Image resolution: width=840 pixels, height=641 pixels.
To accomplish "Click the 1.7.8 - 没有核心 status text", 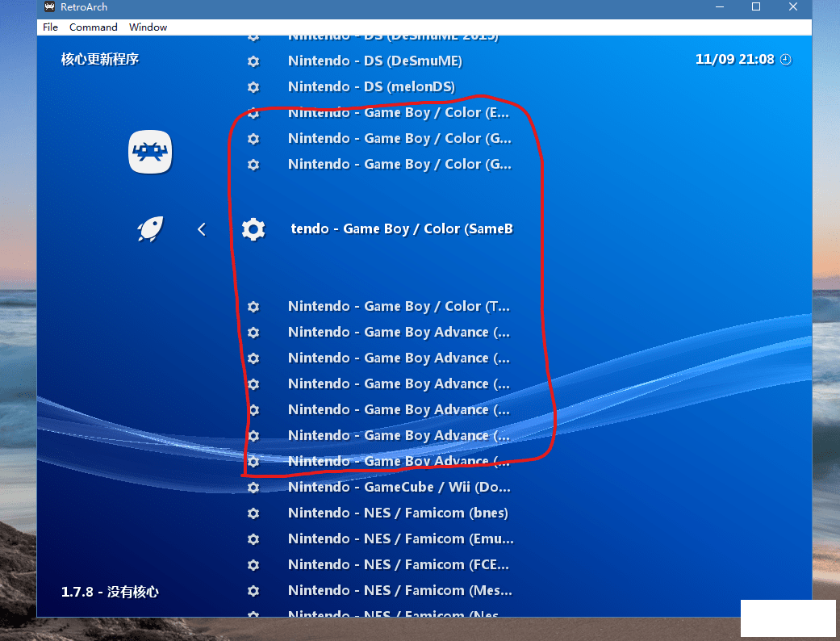I will coord(110,592).
